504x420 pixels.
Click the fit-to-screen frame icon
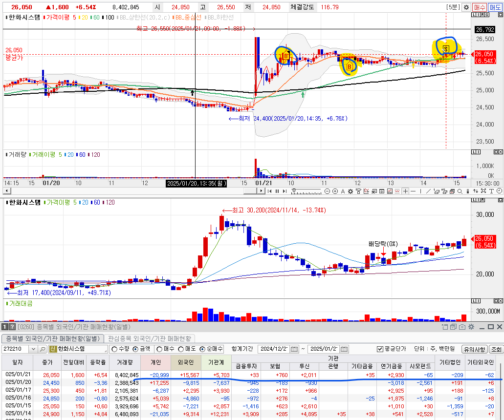[483, 191]
